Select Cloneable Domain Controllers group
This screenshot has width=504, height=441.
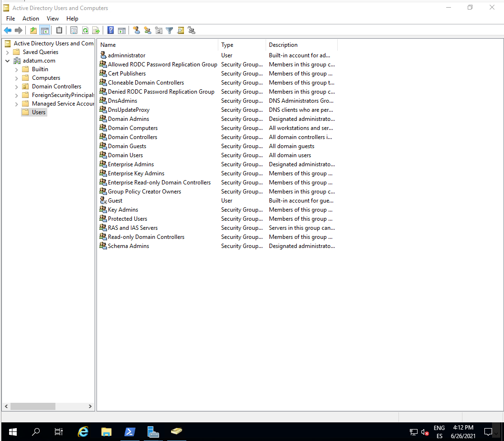[x=141, y=83]
